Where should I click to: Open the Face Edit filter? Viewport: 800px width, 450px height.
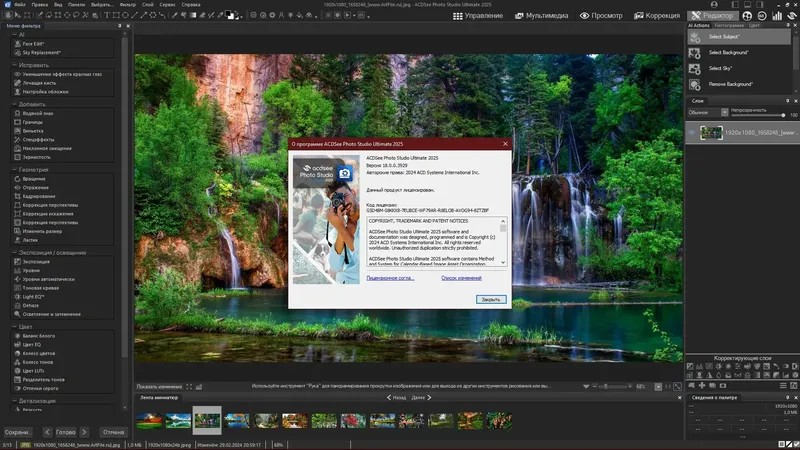point(33,45)
